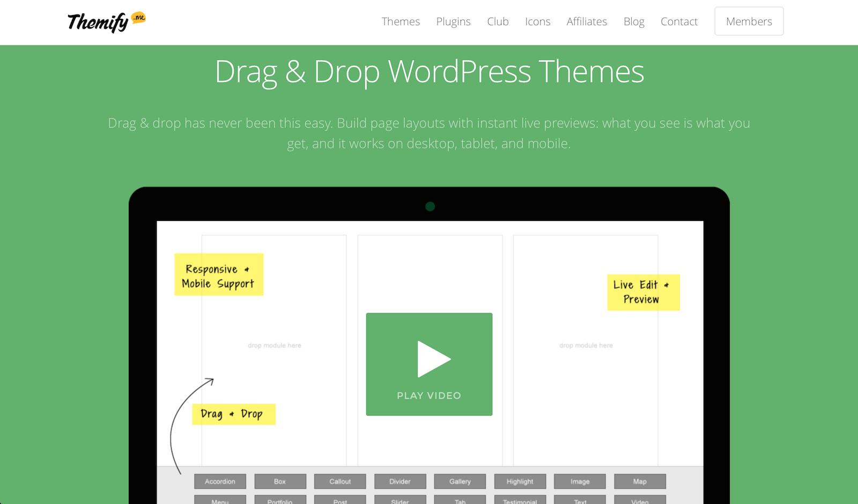Select the Accordion module
This screenshot has width=858, height=504.
point(220,481)
